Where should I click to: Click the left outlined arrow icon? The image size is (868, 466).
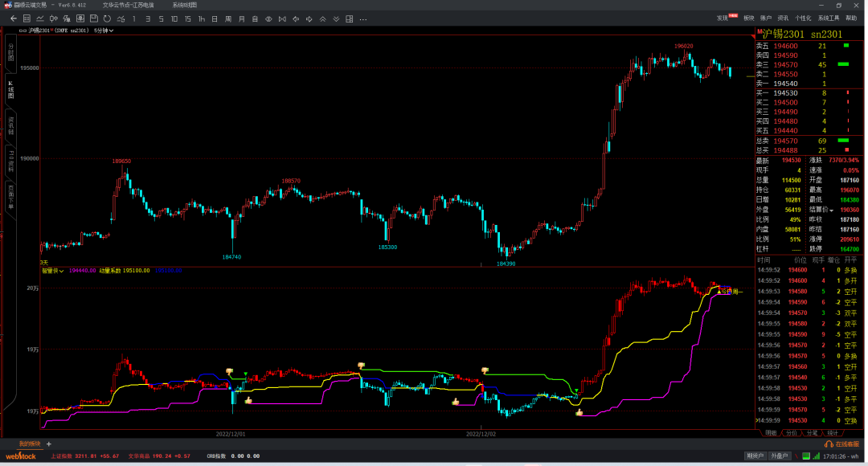pyautogui.click(x=296, y=18)
